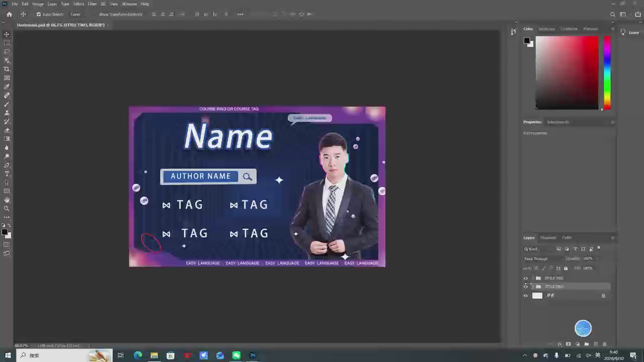The height and width of the screenshot is (362, 644).
Task: Delete layer using the trash icon
Action: tap(605, 344)
